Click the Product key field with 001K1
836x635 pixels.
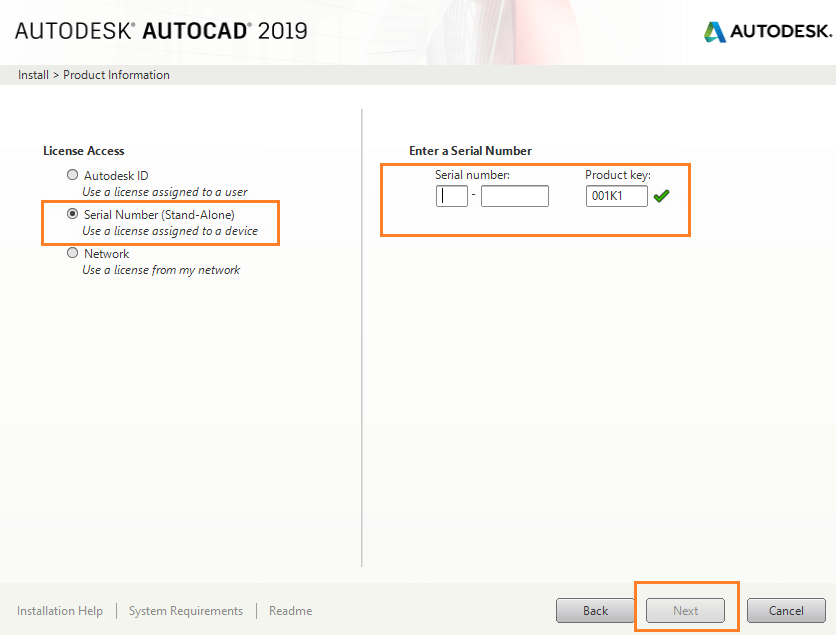click(616, 196)
